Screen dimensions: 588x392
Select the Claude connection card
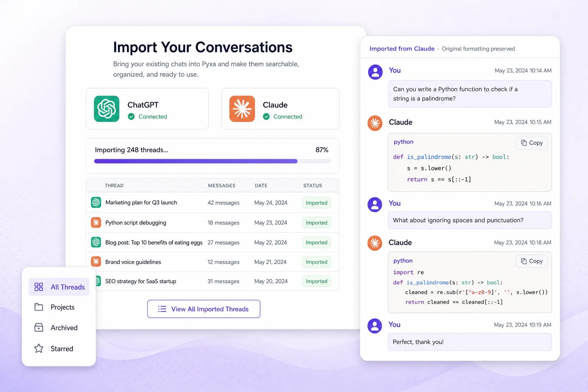point(280,109)
